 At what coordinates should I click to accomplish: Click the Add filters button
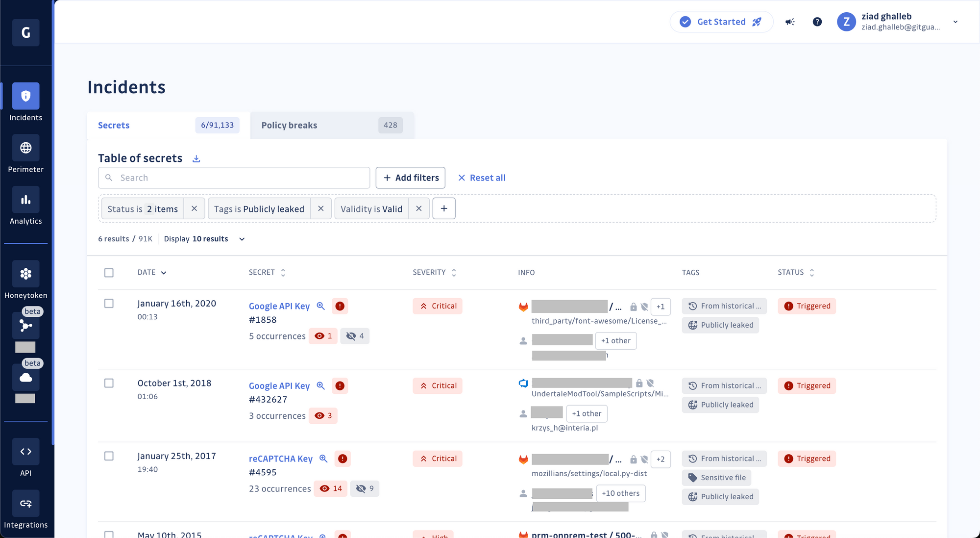(x=410, y=178)
